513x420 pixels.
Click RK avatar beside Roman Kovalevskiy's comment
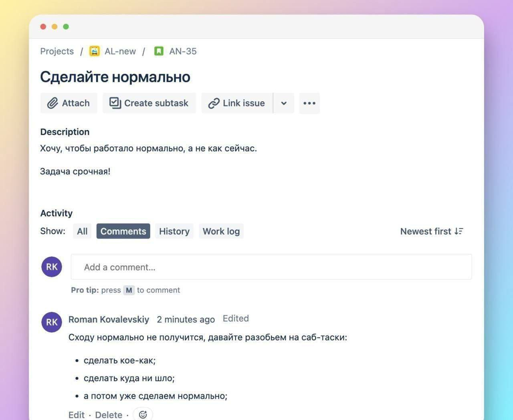[x=52, y=322]
